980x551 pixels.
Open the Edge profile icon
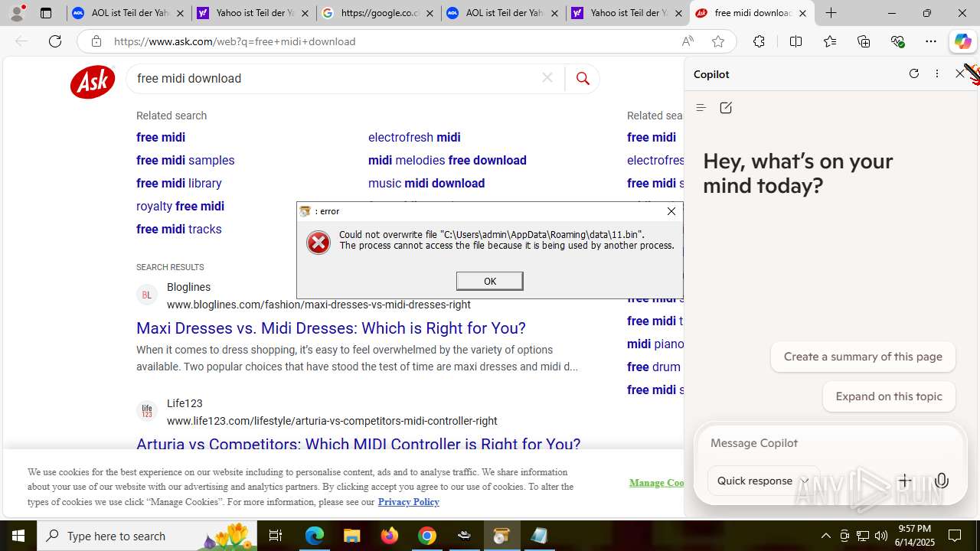pos(17,13)
